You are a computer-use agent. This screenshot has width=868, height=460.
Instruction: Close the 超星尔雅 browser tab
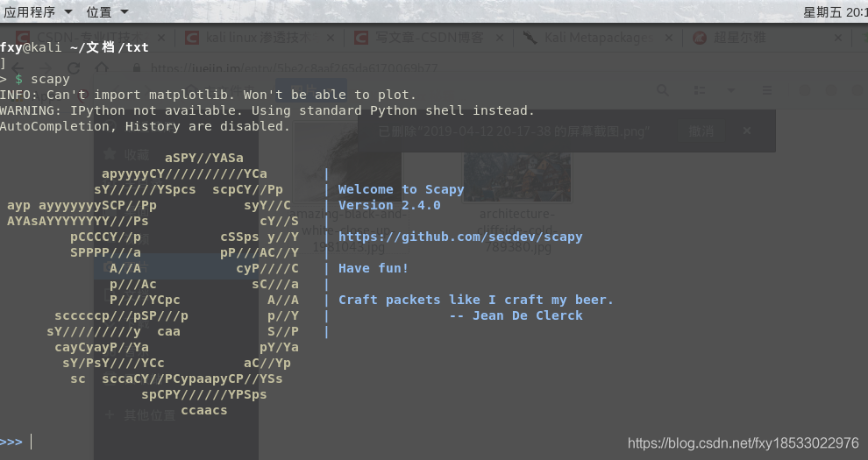point(838,38)
